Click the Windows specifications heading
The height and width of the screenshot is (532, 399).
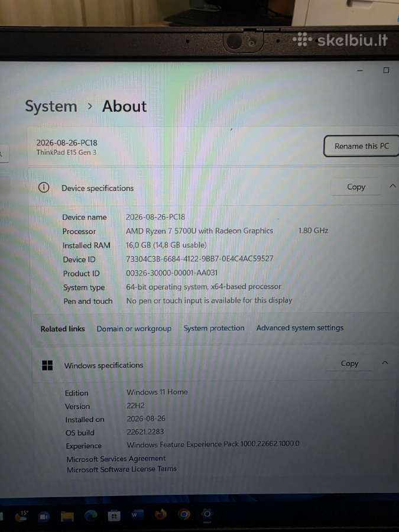103,365
